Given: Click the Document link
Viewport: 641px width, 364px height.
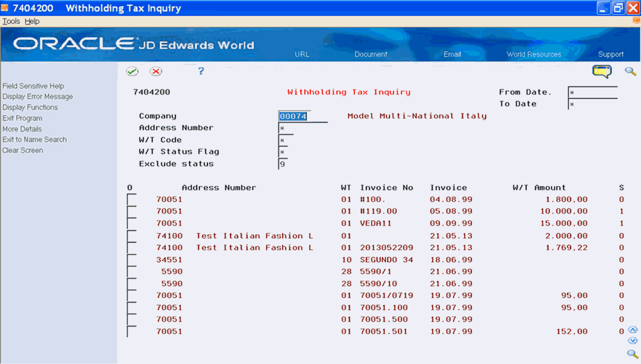Looking at the screenshot, I should 371,54.
